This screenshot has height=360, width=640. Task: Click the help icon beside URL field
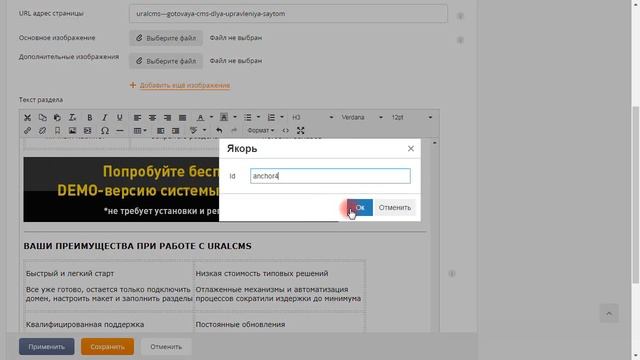[x=460, y=16]
